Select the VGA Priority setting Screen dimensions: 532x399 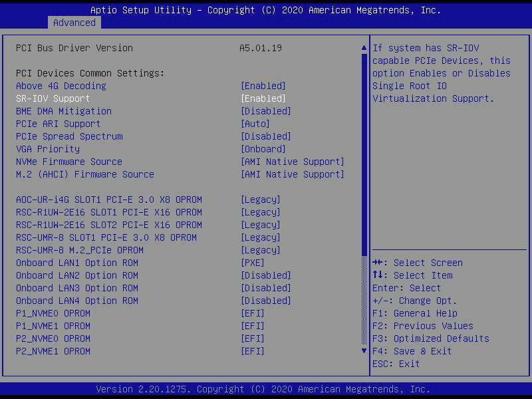(x=48, y=149)
